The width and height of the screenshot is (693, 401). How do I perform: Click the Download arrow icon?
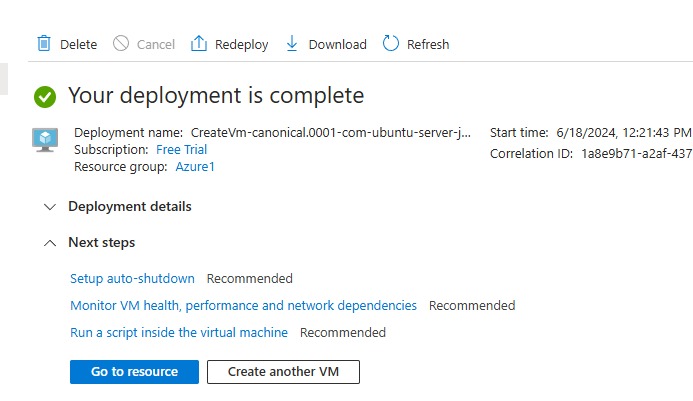(292, 43)
